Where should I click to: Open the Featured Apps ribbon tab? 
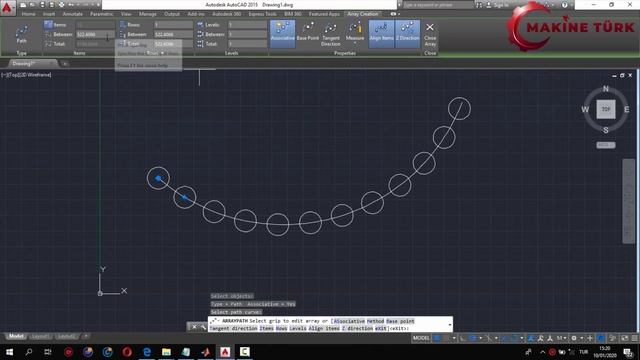(x=324, y=14)
